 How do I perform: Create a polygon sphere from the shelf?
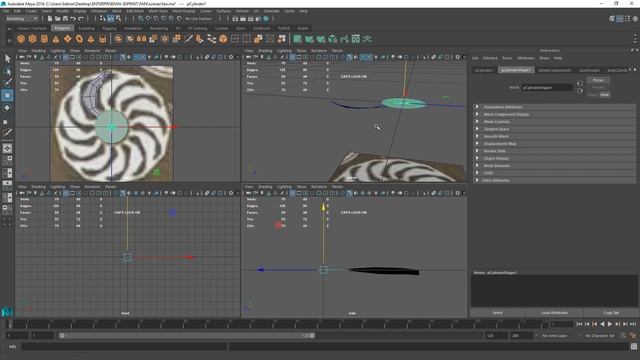click(21, 39)
